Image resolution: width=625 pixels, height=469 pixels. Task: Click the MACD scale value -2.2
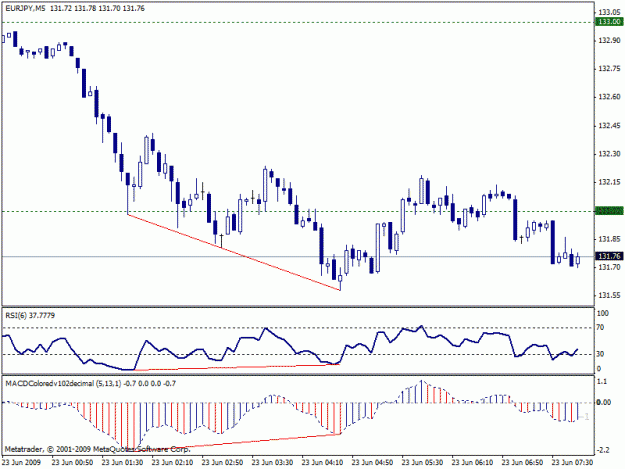tap(603, 450)
